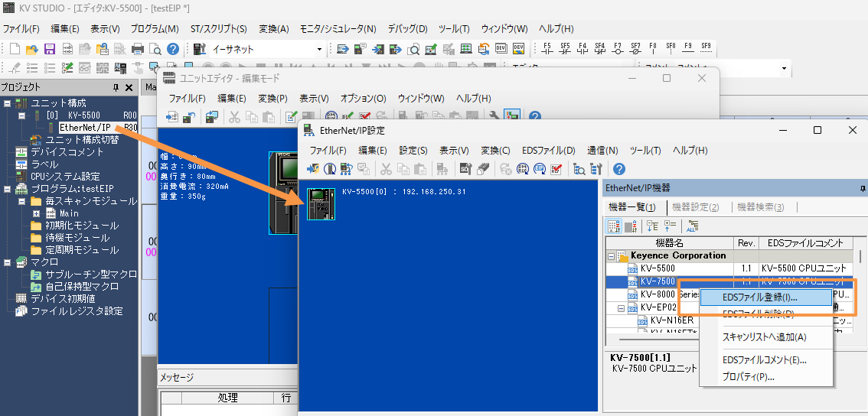This screenshot has width=868, height=416.
Task: Select CPUシステム設定 in project tree
Action: click(x=64, y=177)
